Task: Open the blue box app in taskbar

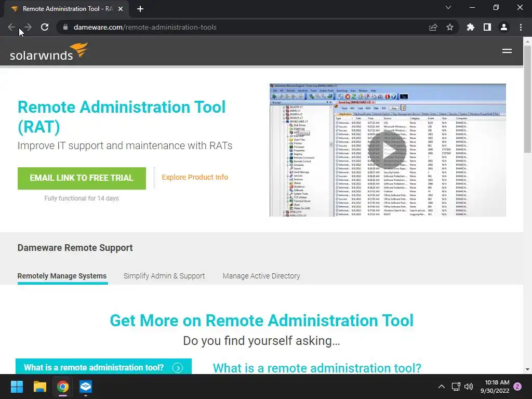Action: 86,387
